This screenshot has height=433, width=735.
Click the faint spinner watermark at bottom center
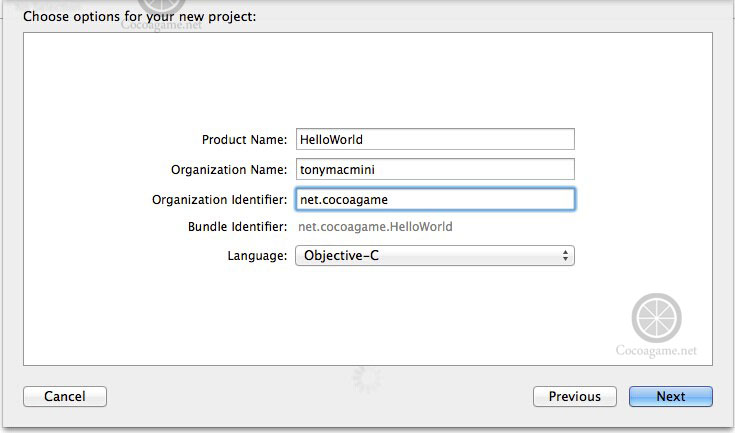(367, 378)
